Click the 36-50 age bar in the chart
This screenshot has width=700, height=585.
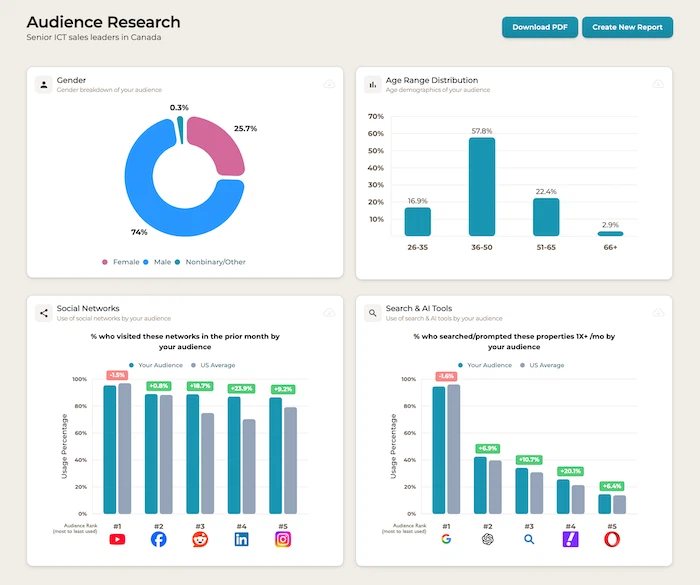tap(482, 186)
